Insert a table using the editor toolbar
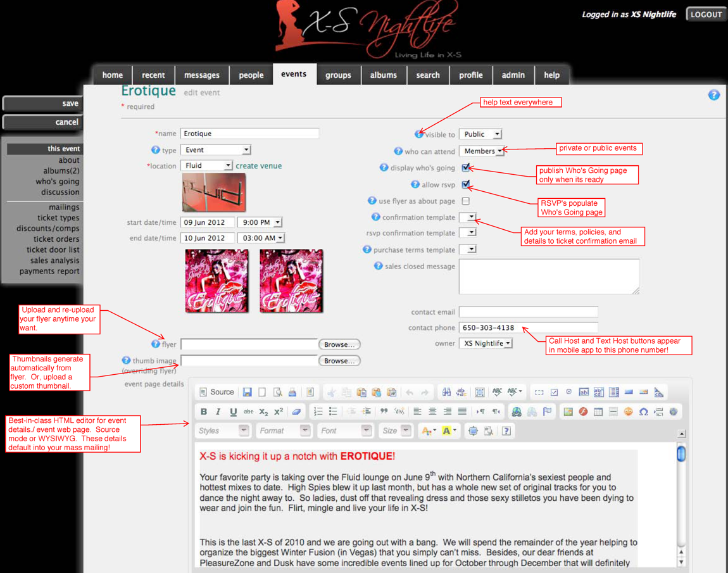This screenshot has height=573, width=728. point(598,412)
